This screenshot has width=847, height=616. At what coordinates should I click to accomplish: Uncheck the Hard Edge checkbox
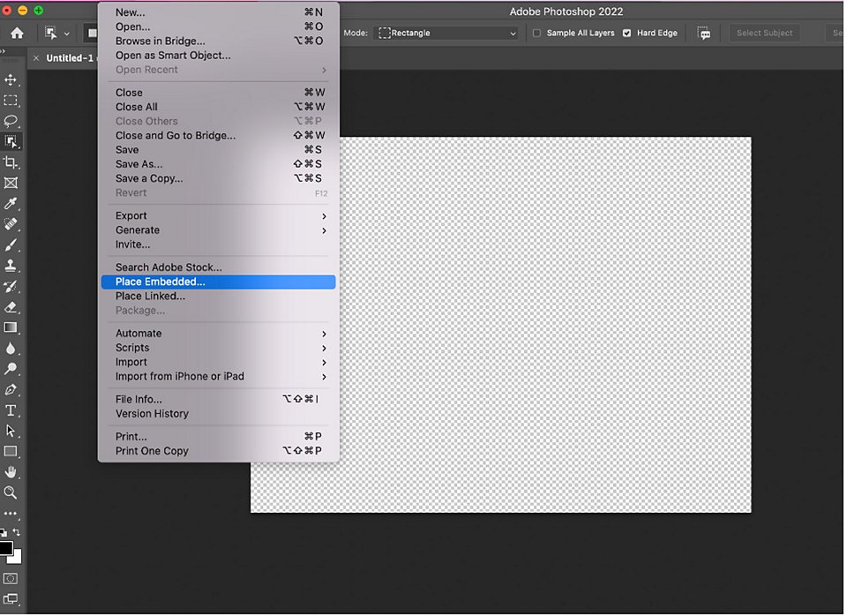coord(626,33)
